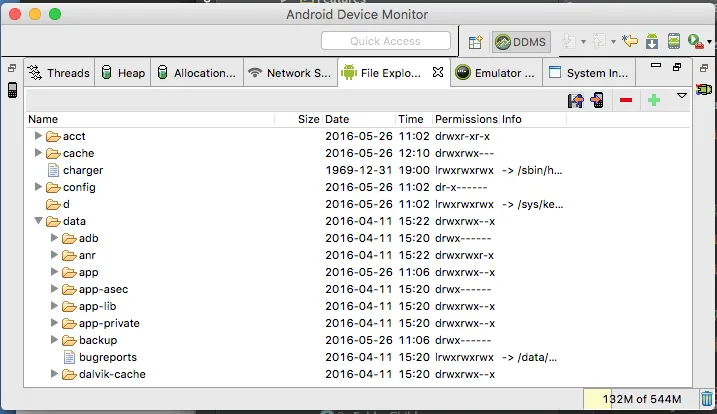This screenshot has width=717, height=414.
Task: Click the bugreports document icon
Action: coord(69,357)
